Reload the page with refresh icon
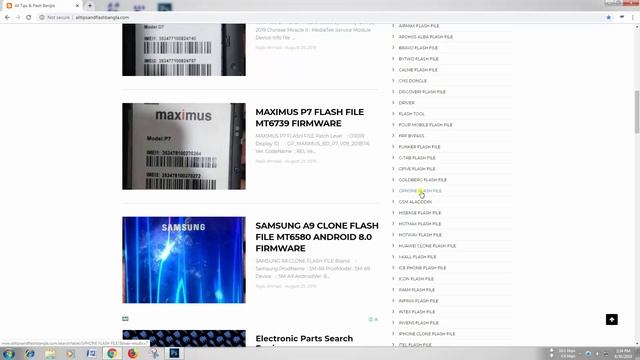 click(x=29, y=18)
